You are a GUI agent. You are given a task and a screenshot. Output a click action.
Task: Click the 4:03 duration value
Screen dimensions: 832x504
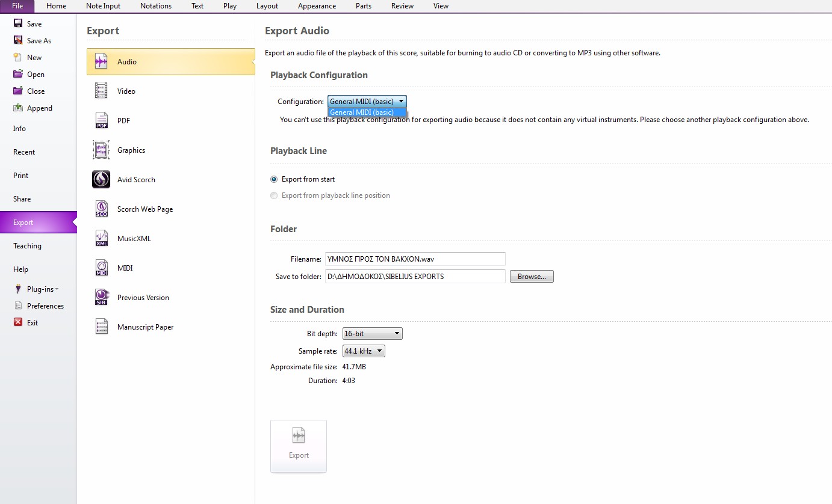pos(349,381)
